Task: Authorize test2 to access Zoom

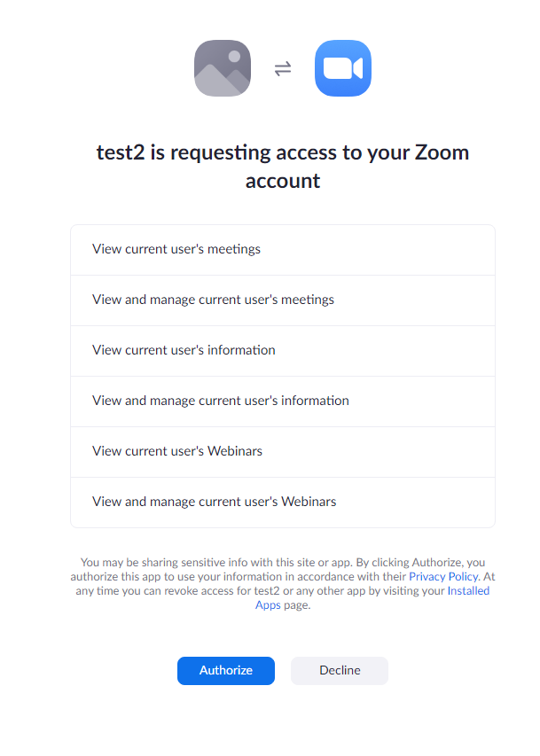Action: coord(226,671)
